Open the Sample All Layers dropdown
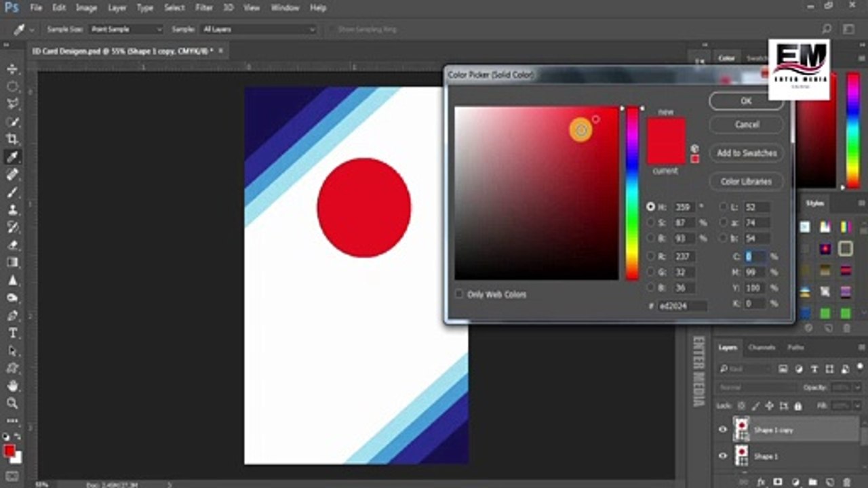Screen dimensions: 868x488 (258, 29)
